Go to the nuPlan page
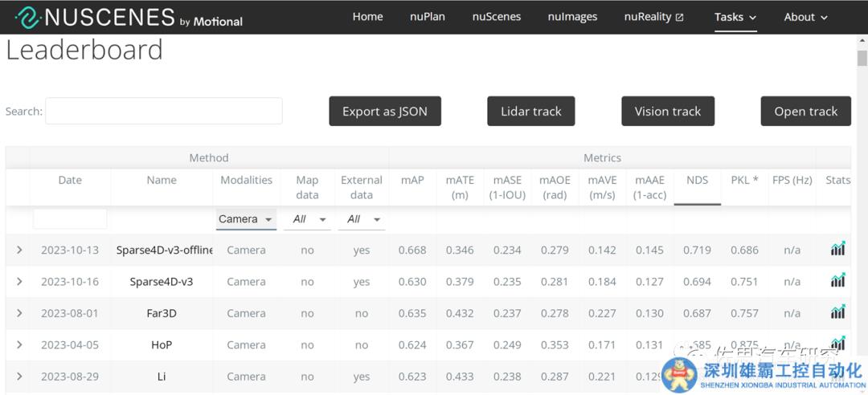This screenshot has height=395, width=868. click(427, 17)
